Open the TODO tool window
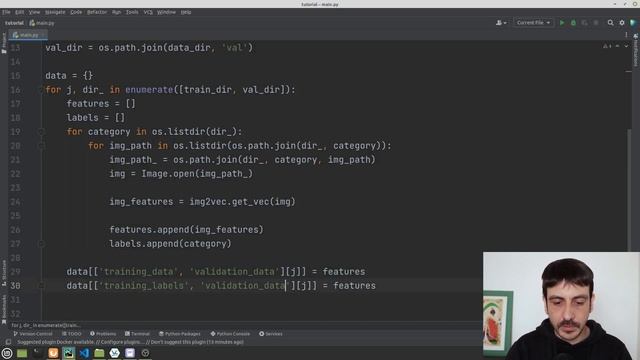640x360 pixels. tap(71, 334)
